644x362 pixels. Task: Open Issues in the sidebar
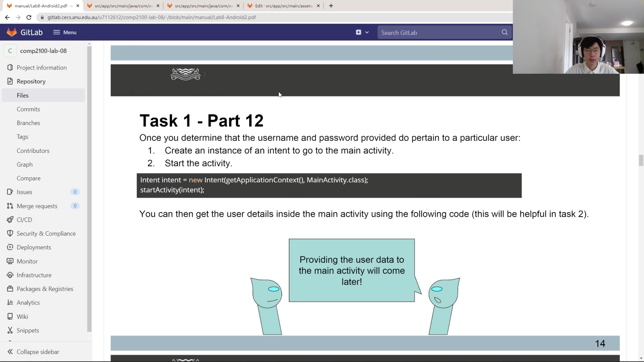(24, 192)
